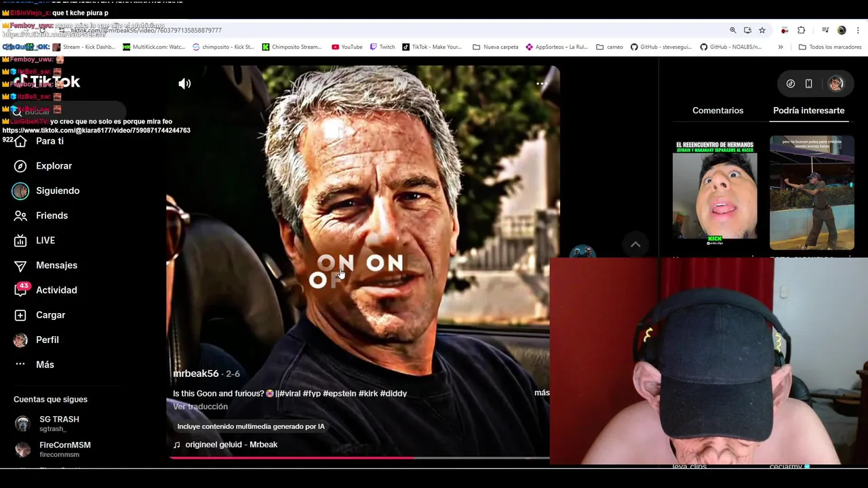
Task: Click the #epstein hashtag
Action: coord(339,393)
